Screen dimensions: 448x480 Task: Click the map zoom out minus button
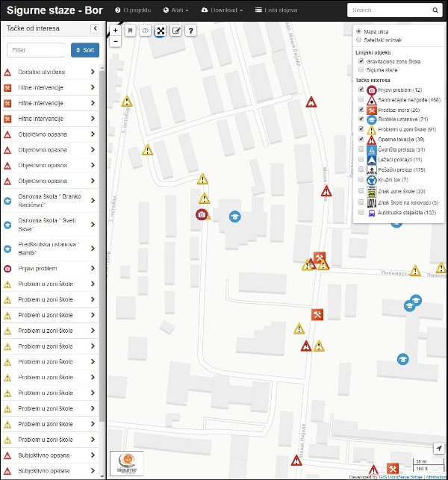pyautogui.click(x=115, y=43)
